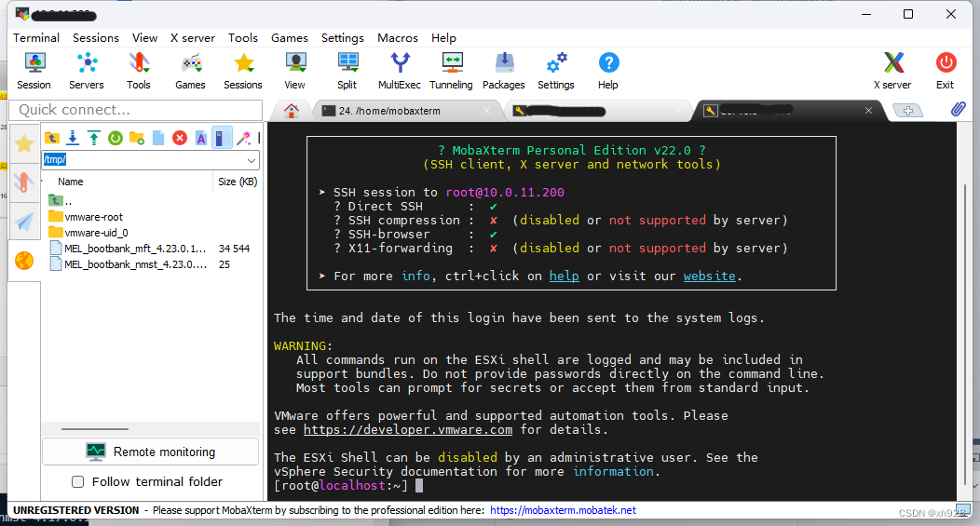Click the ASCII transfer mode 'A' icon

click(200, 138)
